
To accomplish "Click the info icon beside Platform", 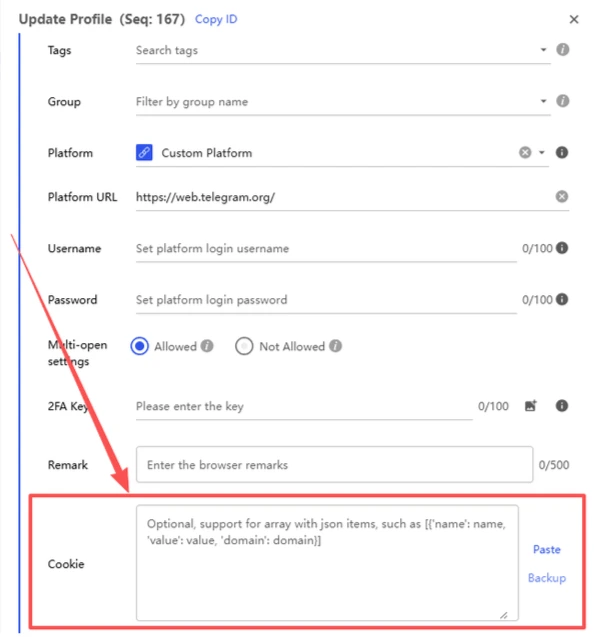I will tap(561, 152).
